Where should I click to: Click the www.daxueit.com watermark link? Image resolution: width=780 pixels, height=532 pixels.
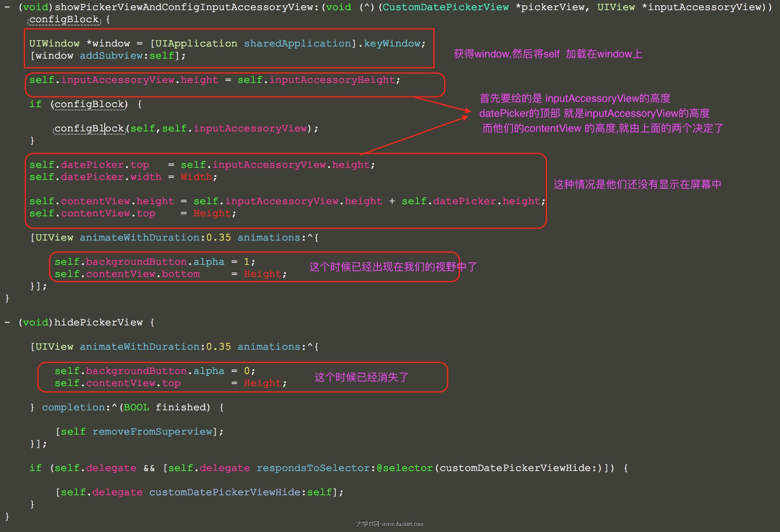pos(402,524)
